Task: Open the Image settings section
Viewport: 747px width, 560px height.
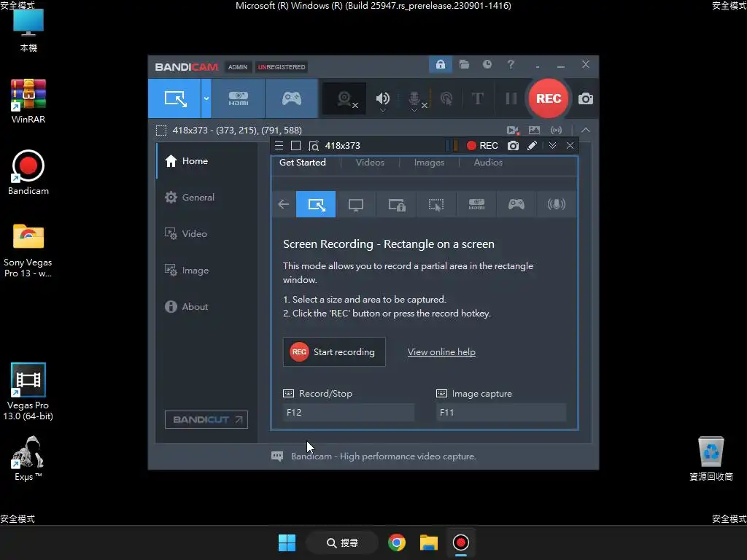Action: [x=206, y=271]
